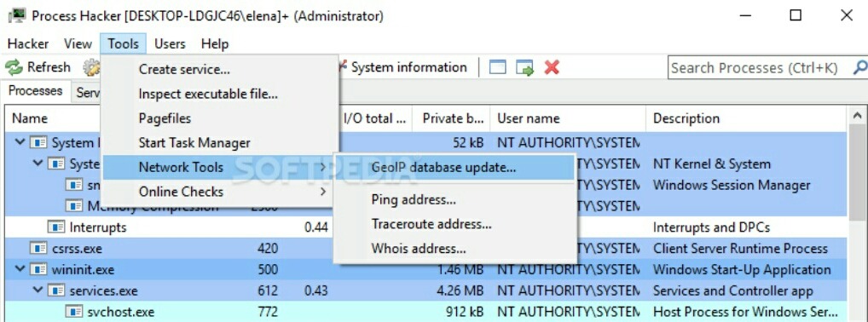Click the Process Hacker title bar icon

[x=16, y=15]
